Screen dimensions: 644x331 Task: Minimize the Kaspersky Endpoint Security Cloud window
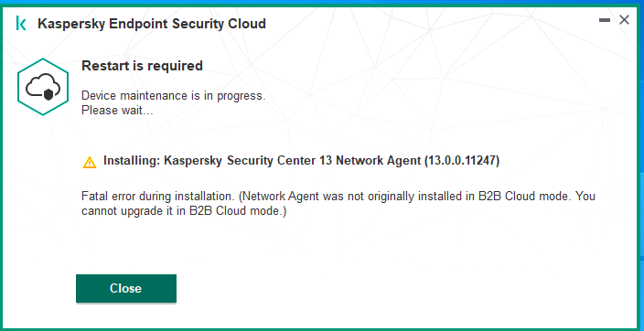click(605, 20)
